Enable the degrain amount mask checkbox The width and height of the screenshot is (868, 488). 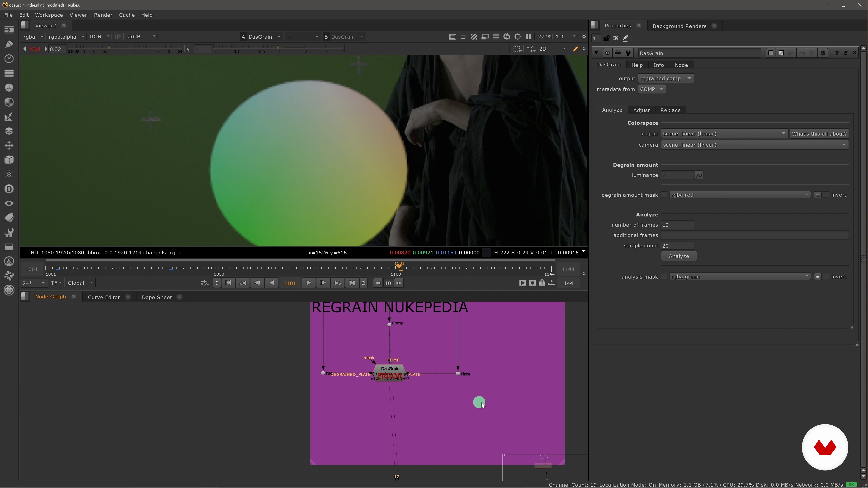pos(664,195)
